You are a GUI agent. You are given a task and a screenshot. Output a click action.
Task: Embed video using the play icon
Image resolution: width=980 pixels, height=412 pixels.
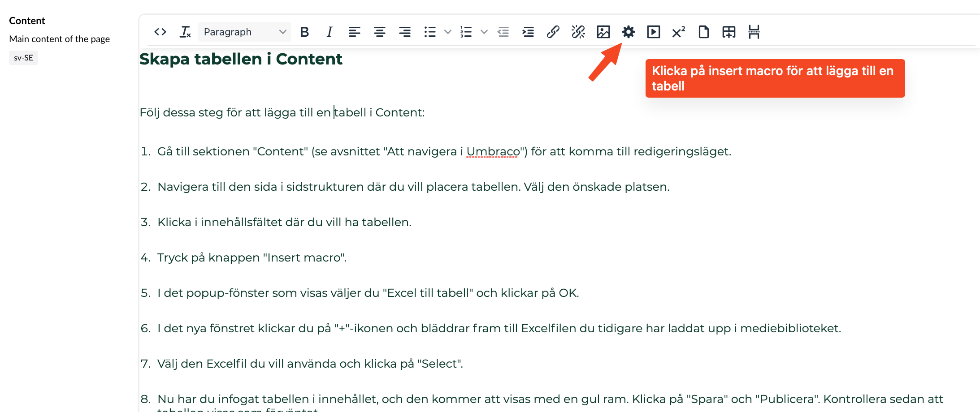pos(653,32)
